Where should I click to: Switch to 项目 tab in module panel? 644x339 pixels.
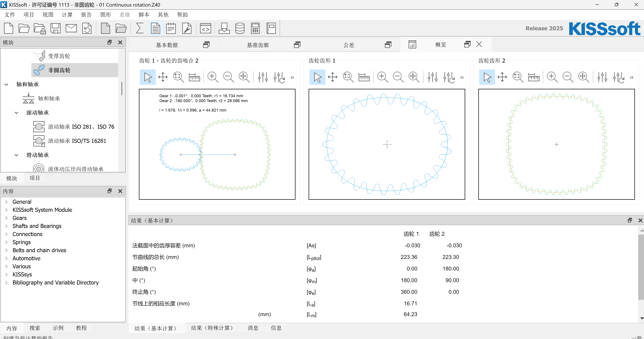[x=35, y=178]
